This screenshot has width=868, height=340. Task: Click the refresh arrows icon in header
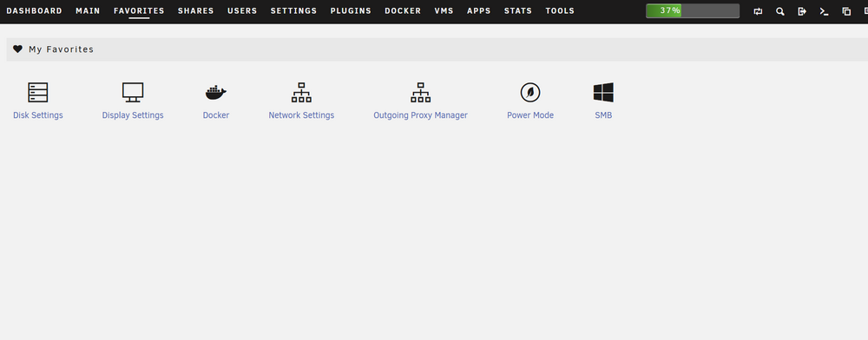point(759,11)
